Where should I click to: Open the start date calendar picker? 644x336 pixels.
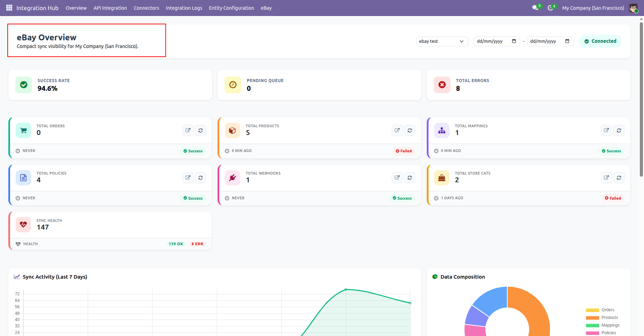514,41
